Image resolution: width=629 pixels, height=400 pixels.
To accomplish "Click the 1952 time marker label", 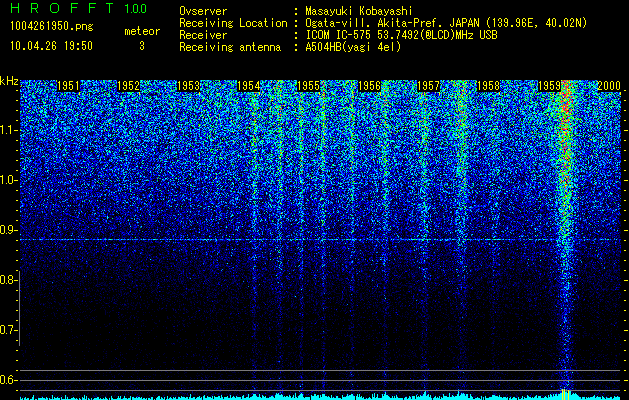I will click(x=128, y=85).
